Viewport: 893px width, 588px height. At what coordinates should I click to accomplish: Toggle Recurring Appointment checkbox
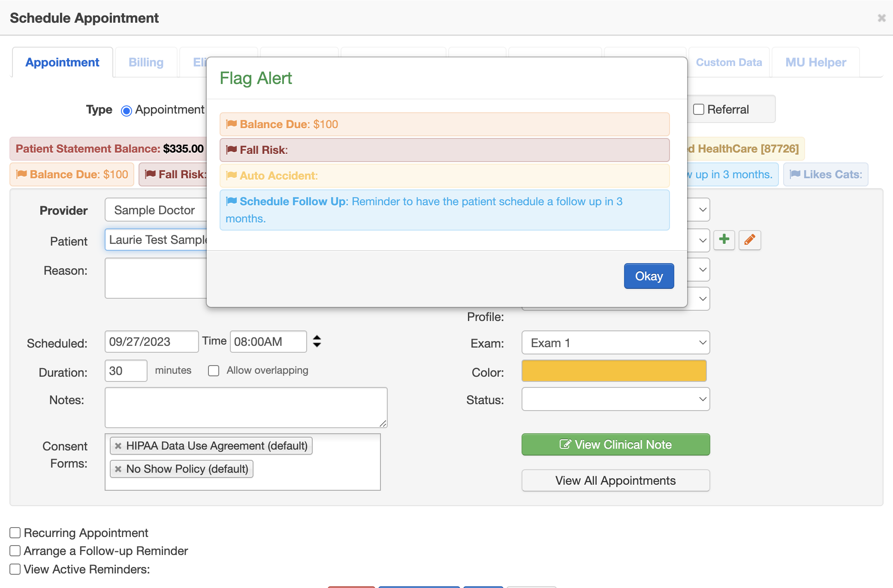(15, 533)
